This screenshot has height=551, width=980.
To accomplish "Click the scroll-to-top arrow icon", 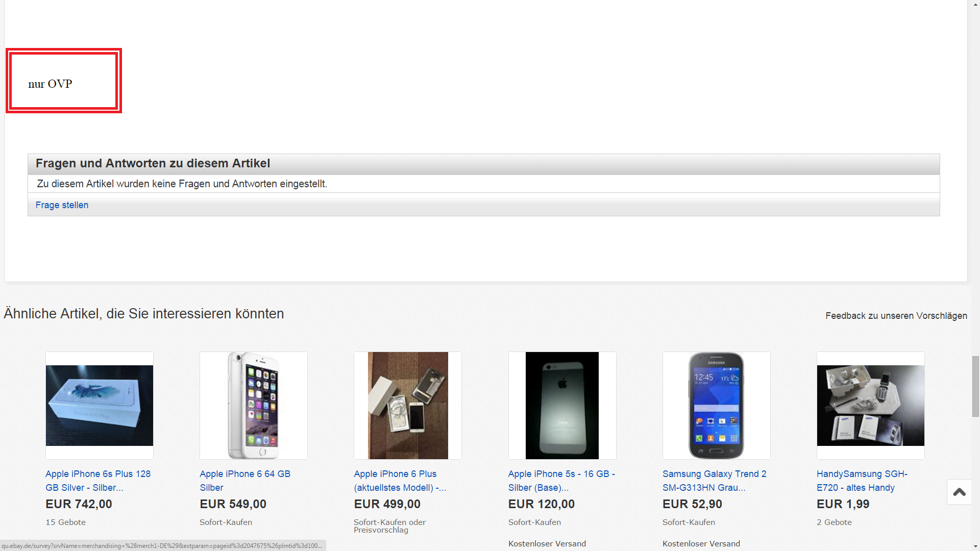I will coord(959,492).
